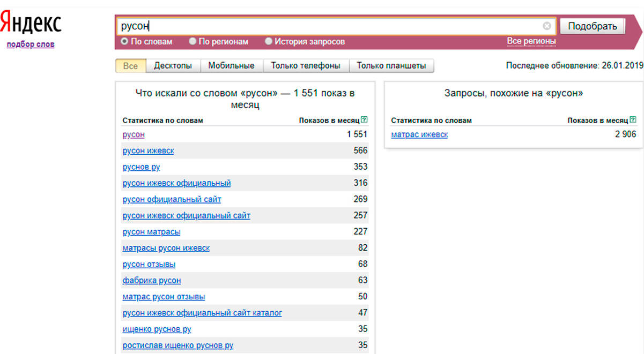Open the help icon beside left Показов в месяц

click(365, 120)
